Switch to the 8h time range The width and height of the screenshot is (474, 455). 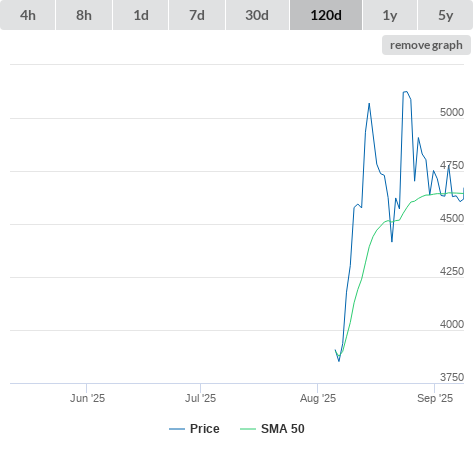84,15
